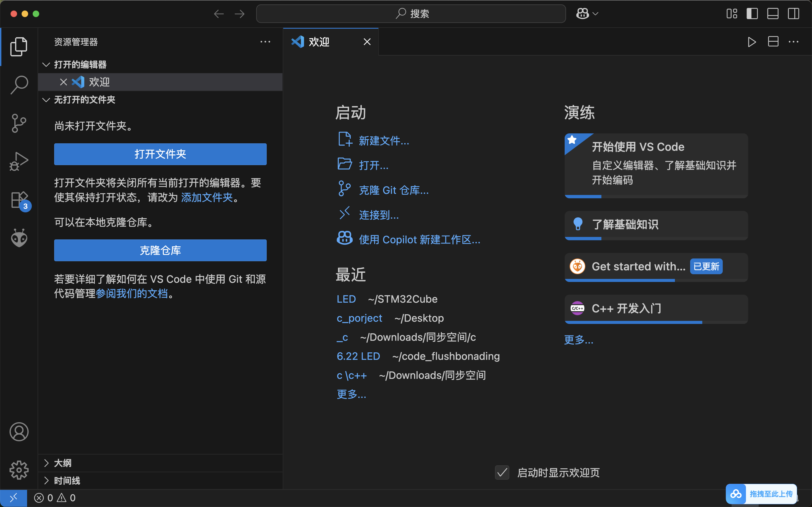Collapse the 无打开的文件夹 section
This screenshot has width=812, height=507.
(46, 100)
